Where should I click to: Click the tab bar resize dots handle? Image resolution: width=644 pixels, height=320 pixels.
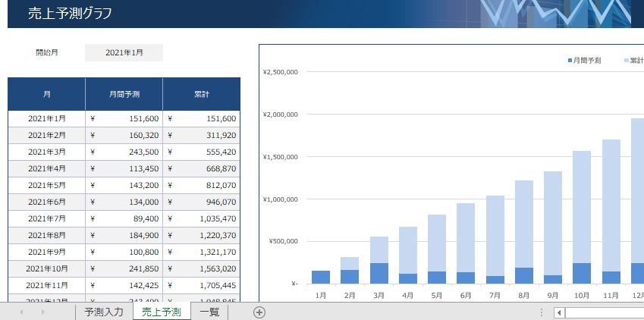tap(541, 312)
